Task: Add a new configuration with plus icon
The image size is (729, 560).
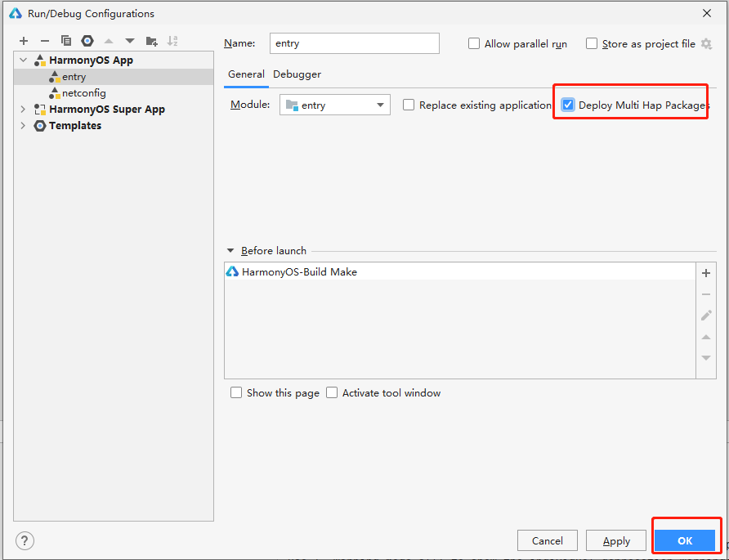Action: (24, 41)
